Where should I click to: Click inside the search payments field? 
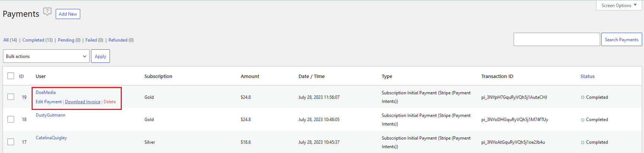[556, 39]
